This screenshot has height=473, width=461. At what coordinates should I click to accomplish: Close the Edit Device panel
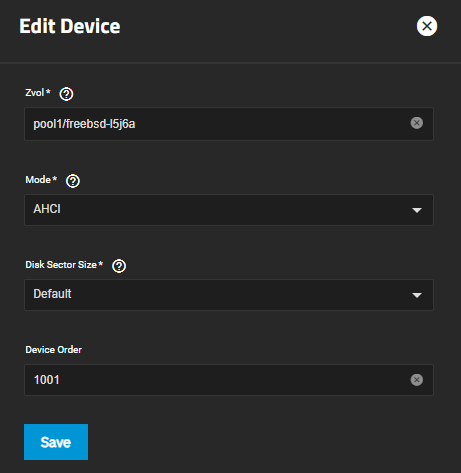(x=427, y=26)
